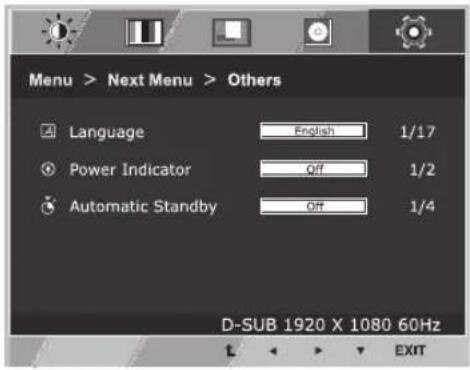Change the Automatic Standby Off value
470x370 pixels.
[314, 206]
